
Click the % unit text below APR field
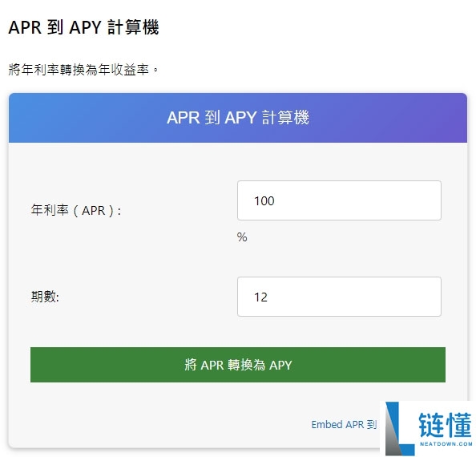pos(242,237)
